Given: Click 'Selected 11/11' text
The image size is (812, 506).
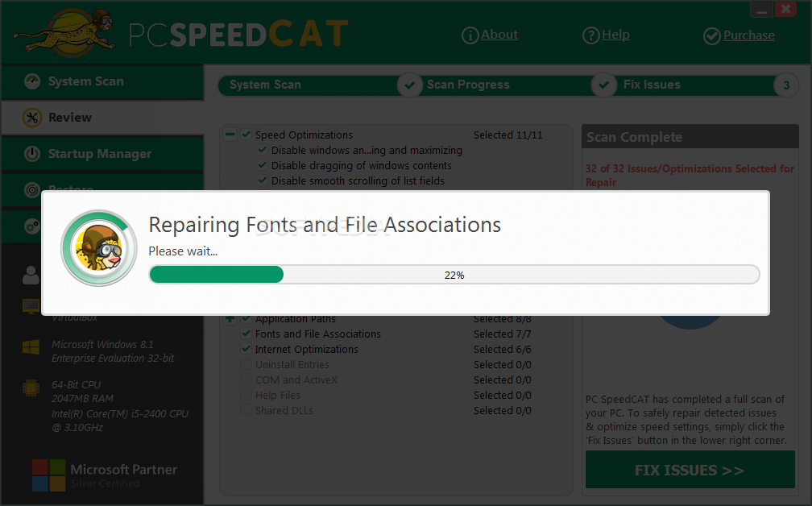Looking at the screenshot, I should (507, 135).
